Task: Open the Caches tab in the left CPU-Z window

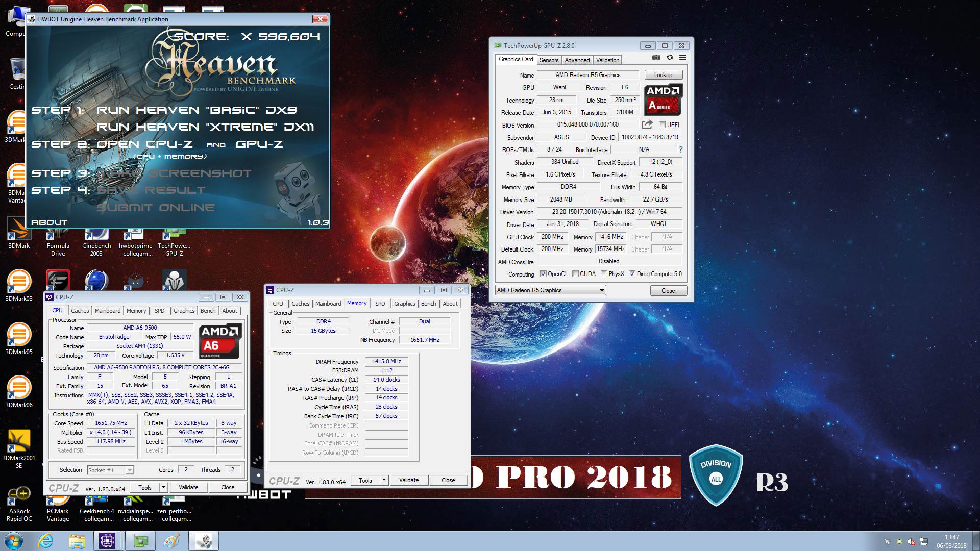Action: click(80, 311)
